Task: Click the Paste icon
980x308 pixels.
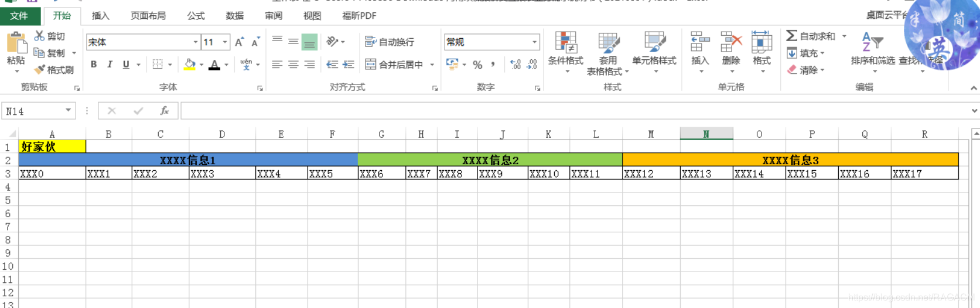Action: pos(16,43)
